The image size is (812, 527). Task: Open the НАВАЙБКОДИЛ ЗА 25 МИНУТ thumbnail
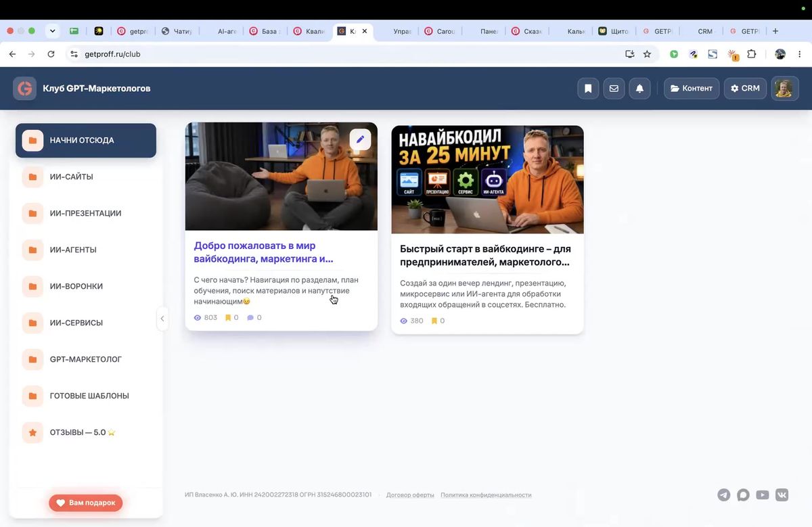coord(487,179)
